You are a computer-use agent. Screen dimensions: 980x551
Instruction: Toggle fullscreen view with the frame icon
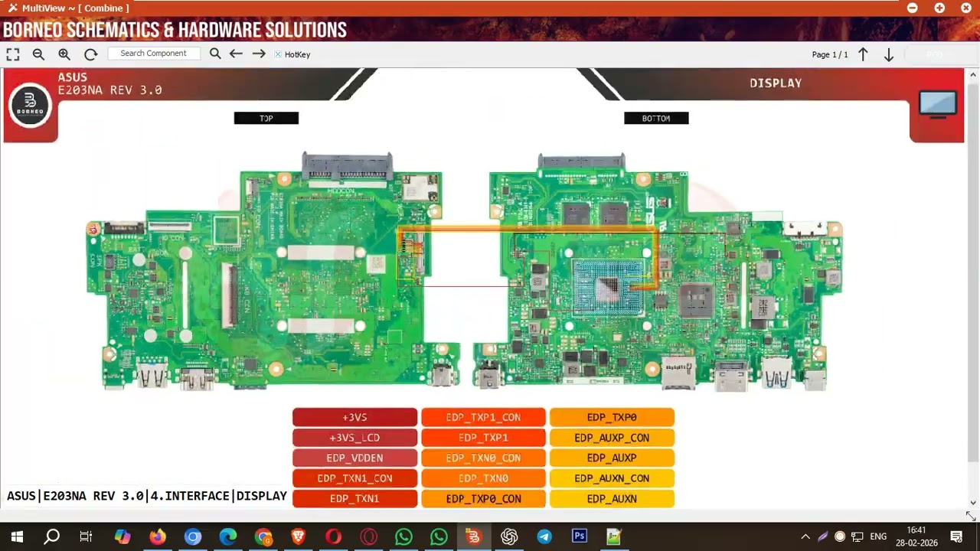[x=13, y=54]
